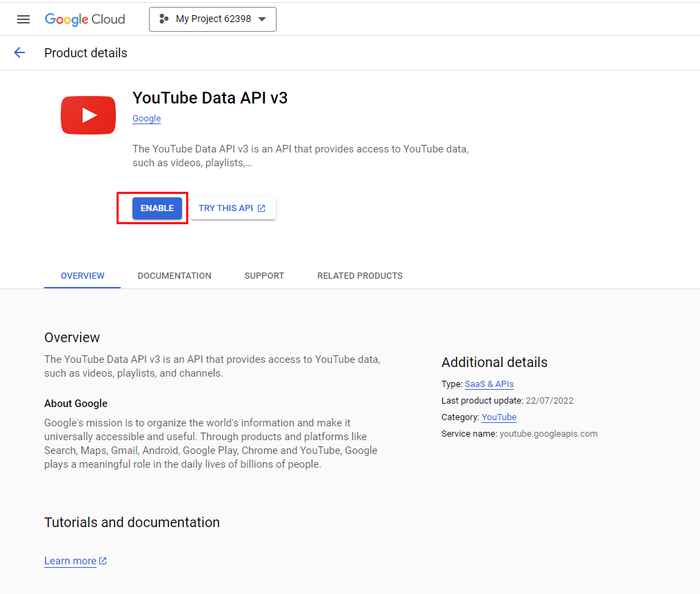The image size is (700, 594).
Task: Click the external-link icon on TRY THIS API
Action: [x=261, y=208]
